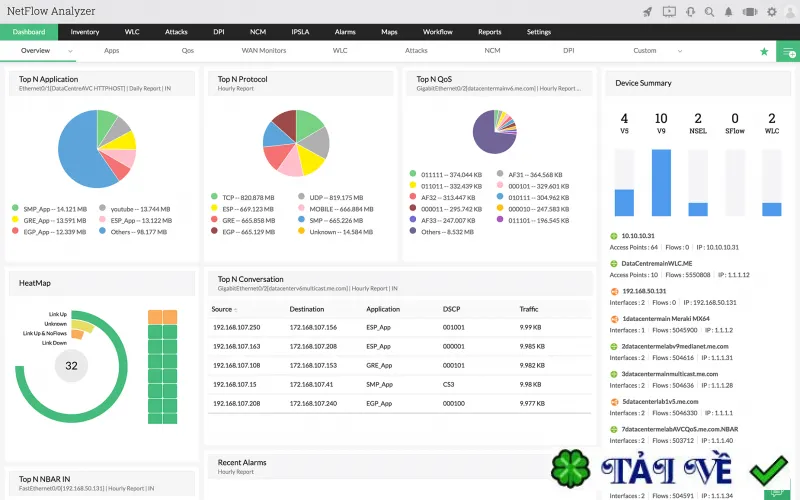Click the HeatMap center count 32
800x500 pixels.
click(71, 365)
